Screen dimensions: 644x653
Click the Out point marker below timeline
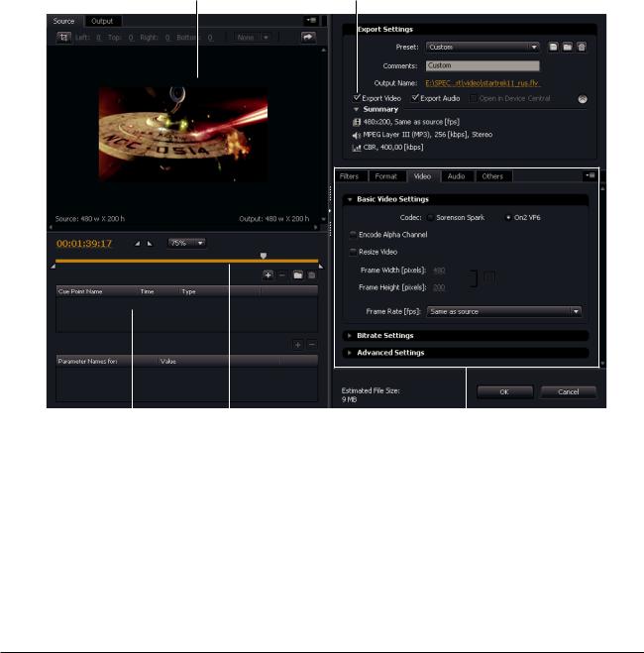click(321, 267)
